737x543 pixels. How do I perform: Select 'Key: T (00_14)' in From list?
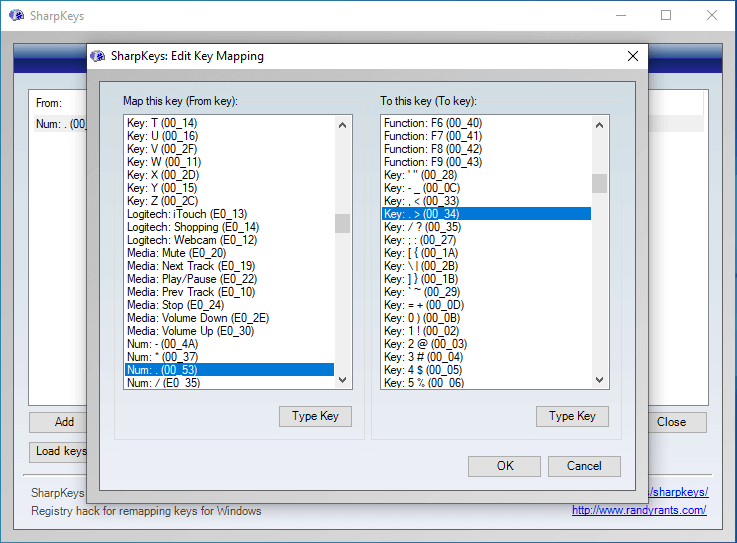pyautogui.click(x=230, y=123)
